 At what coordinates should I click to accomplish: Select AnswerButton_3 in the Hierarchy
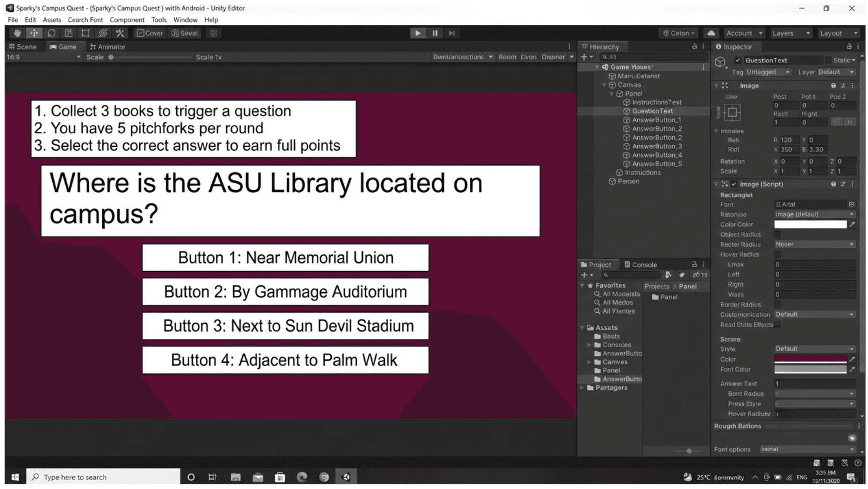point(657,146)
